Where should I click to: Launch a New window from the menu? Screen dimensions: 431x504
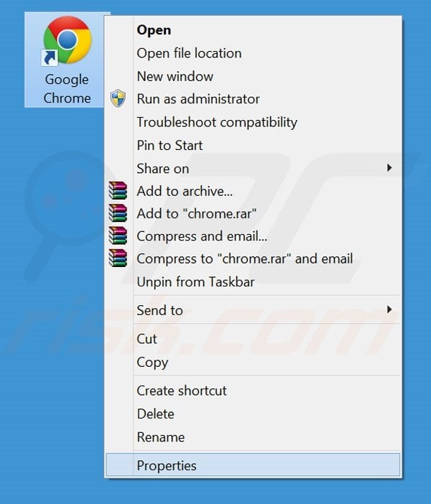[x=175, y=76]
